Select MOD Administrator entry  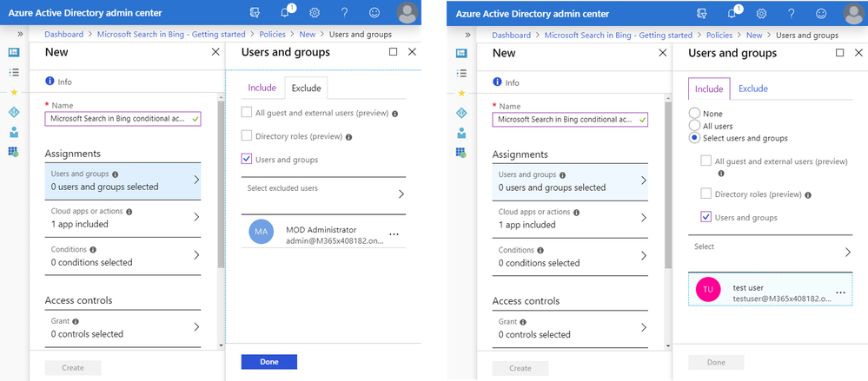(323, 232)
